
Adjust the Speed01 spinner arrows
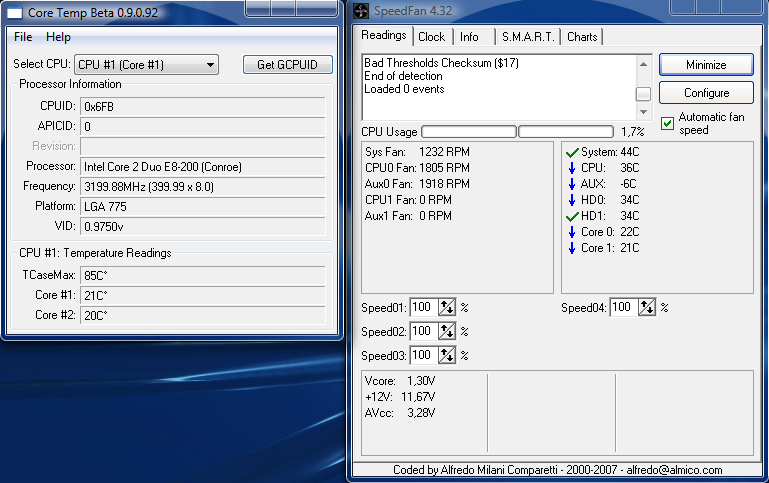447,307
